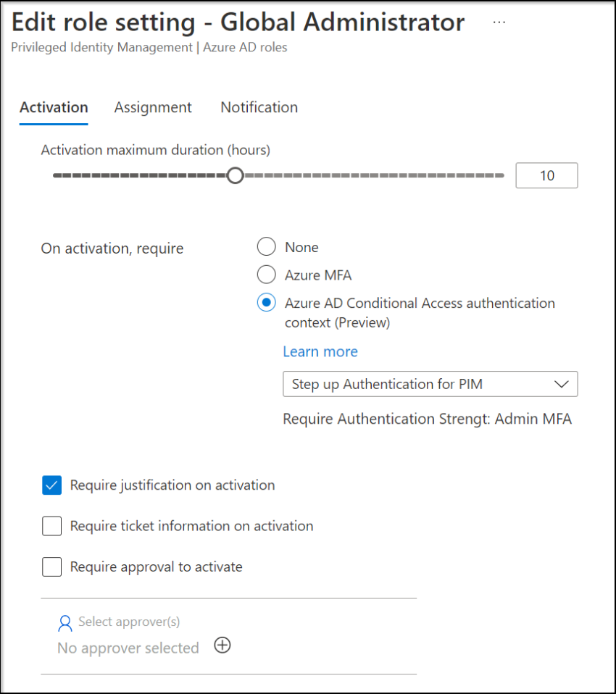Image resolution: width=616 pixels, height=694 pixels.
Task: Open the ellipsis more options menu
Action: [x=499, y=22]
